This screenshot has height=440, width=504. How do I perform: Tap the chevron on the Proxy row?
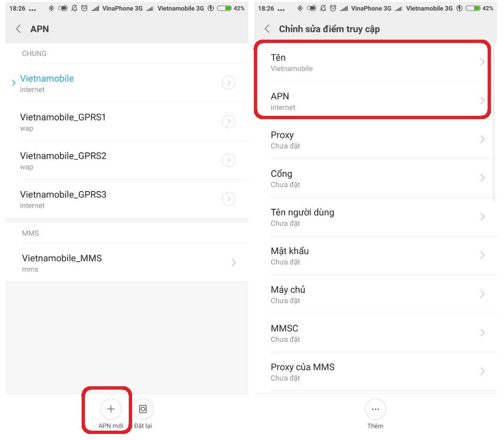click(x=482, y=139)
